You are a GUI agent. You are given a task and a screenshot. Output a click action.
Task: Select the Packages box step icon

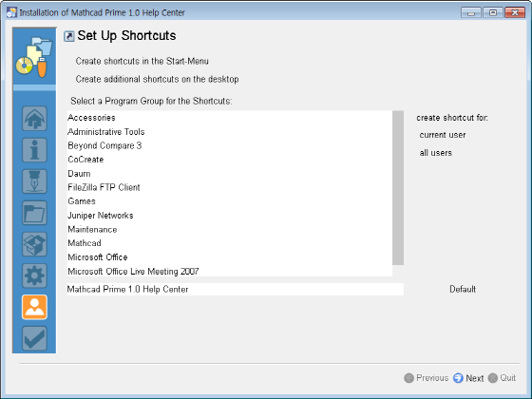click(x=34, y=244)
